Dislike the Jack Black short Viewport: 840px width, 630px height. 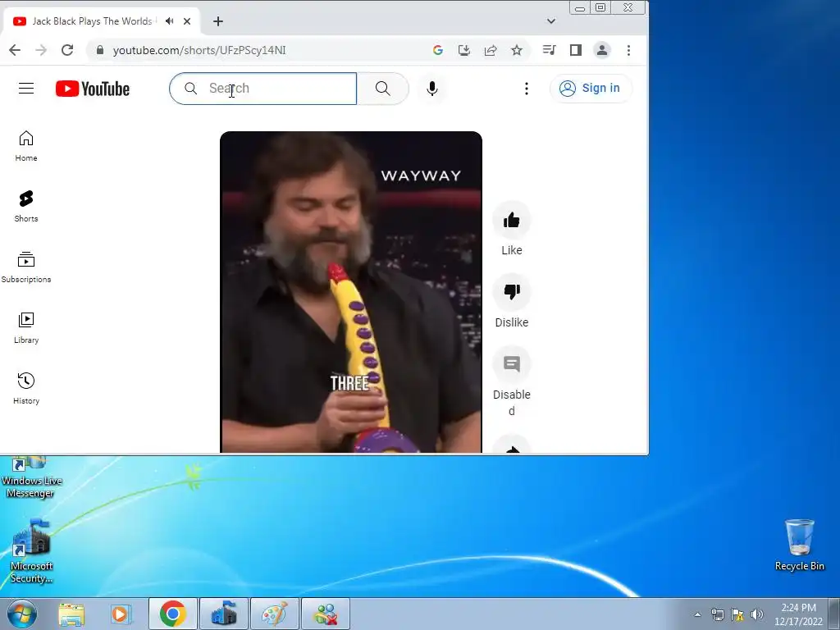pyautogui.click(x=512, y=292)
